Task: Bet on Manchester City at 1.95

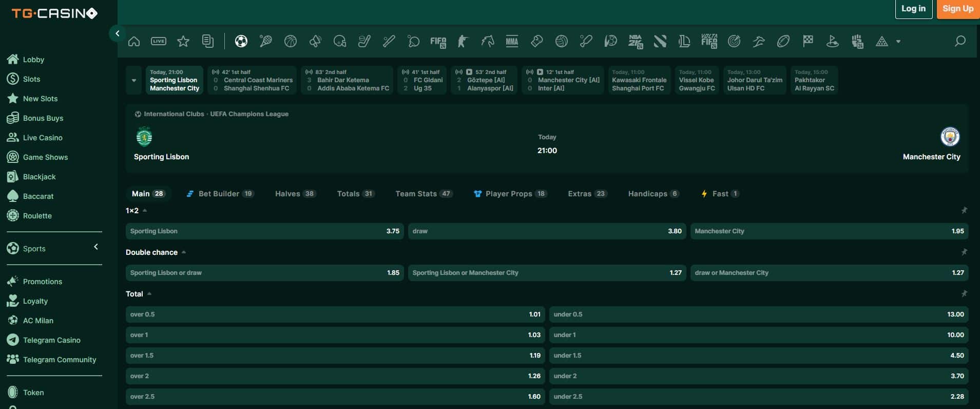Action: (x=829, y=231)
